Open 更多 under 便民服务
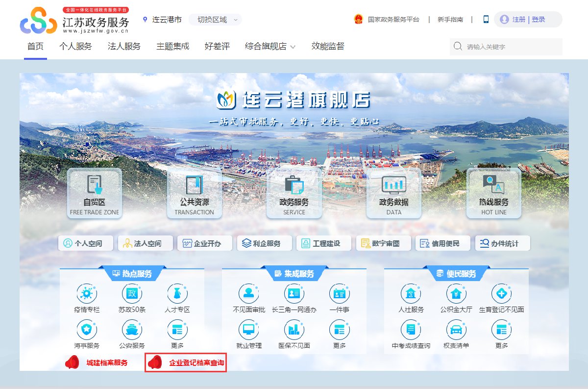Viewport: 588px width, 389px height. [502, 329]
